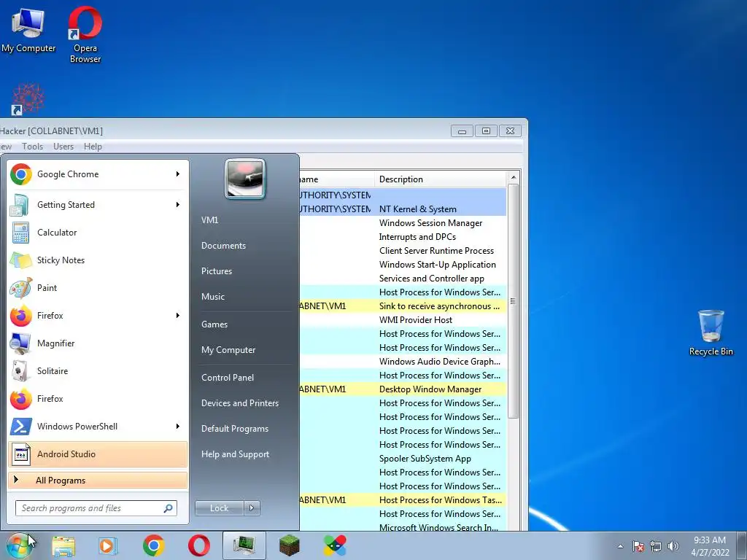Image resolution: width=747 pixels, height=560 pixels.
Task: Open the Opera Browser desktop shortcut
Action: pos(85,35)
